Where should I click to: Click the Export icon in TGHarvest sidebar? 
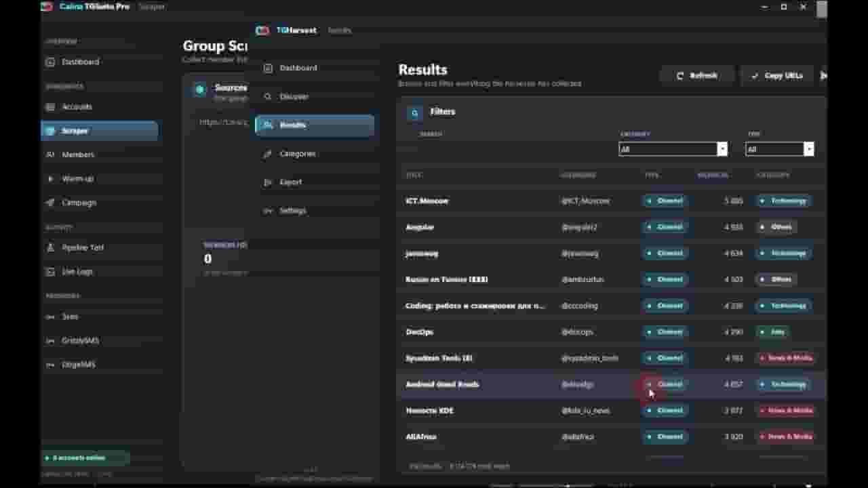coord(268,182)
